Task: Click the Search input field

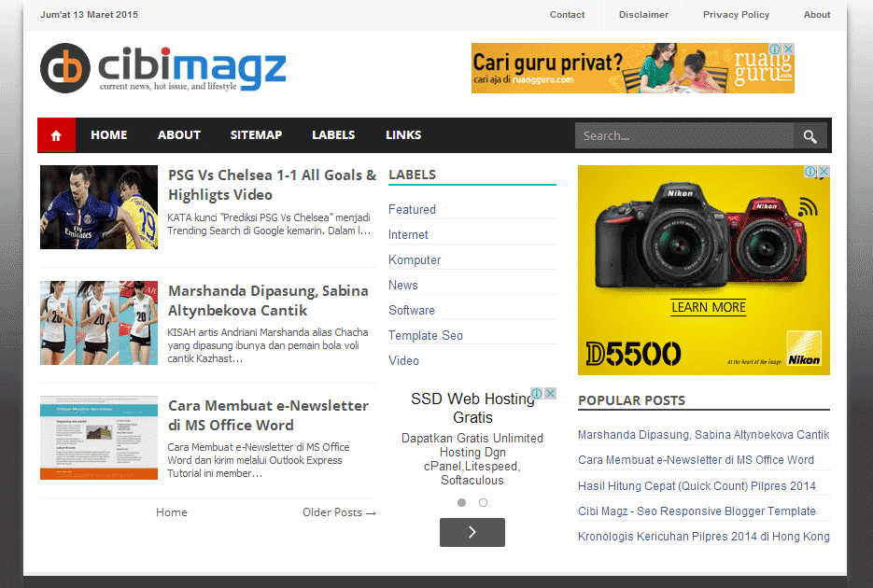Action: pos(684,135)
